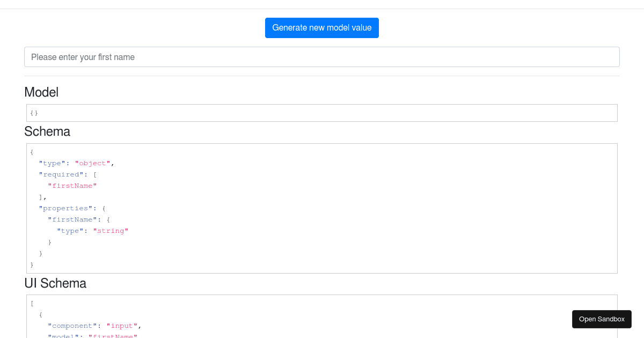
Task: Click the "required" key in Schema
Action: click(x=61, y=174)
